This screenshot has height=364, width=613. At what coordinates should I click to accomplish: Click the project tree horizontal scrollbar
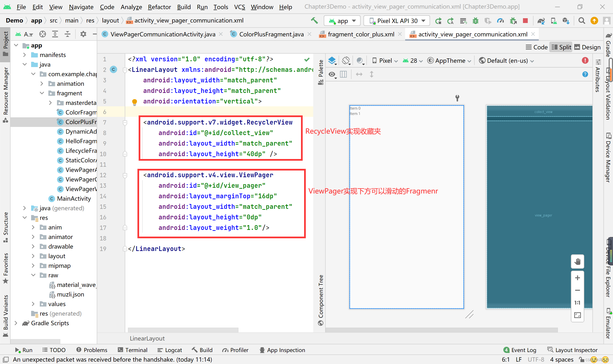click(x=35, y=341)
